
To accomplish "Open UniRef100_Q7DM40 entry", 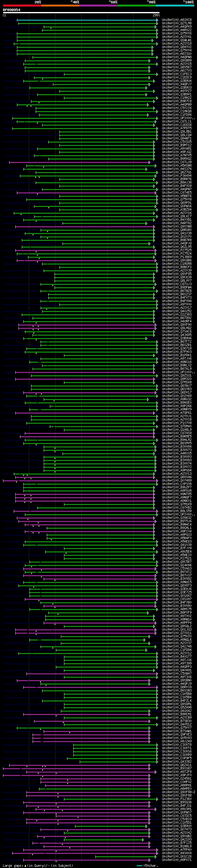I will pyautogui.click(x=177, y=426).
